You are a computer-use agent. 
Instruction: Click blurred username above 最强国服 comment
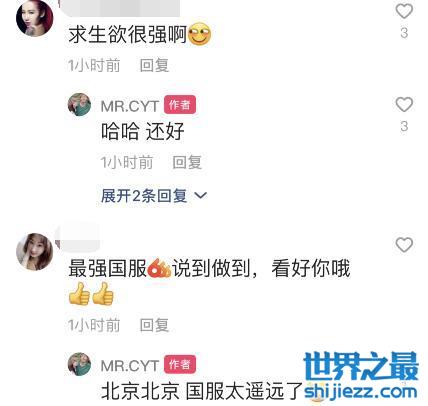coord(77,239)
